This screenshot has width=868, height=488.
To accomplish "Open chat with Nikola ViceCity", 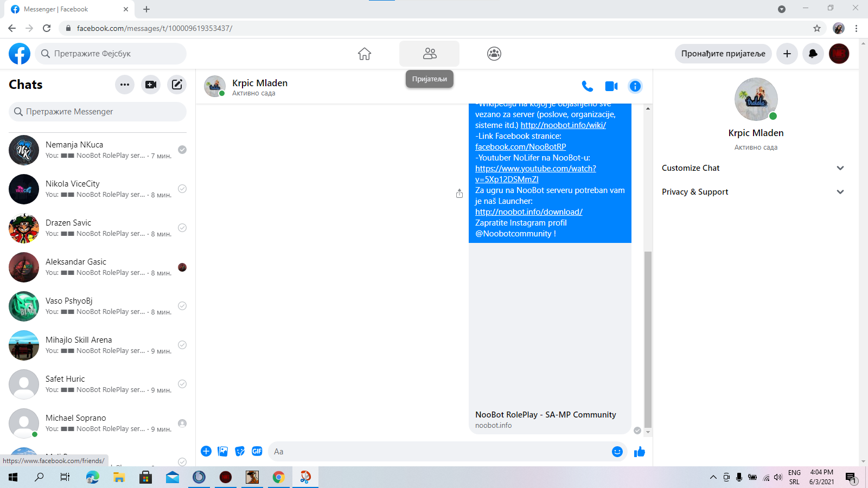I will coord(98,189).
